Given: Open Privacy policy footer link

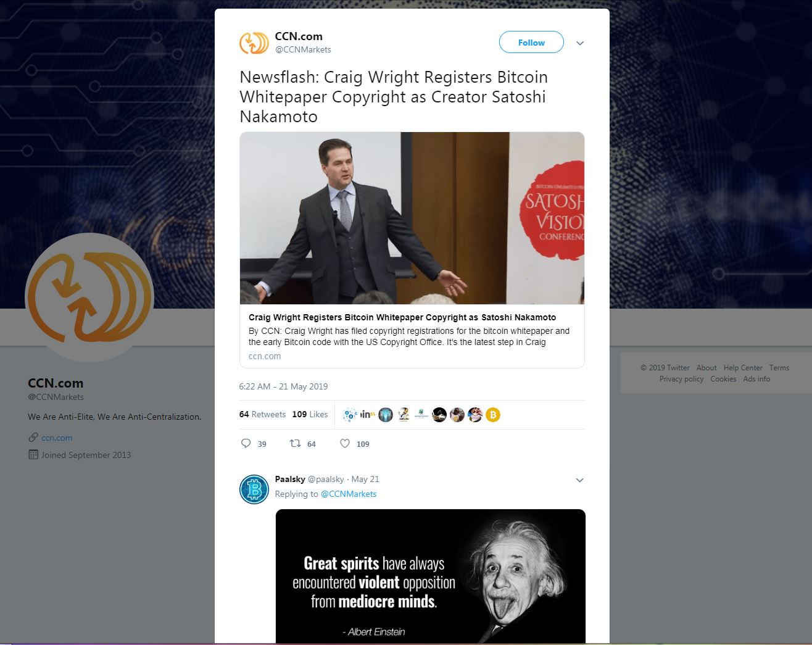Looking at the screenshot, I should (x=681, y=378).
